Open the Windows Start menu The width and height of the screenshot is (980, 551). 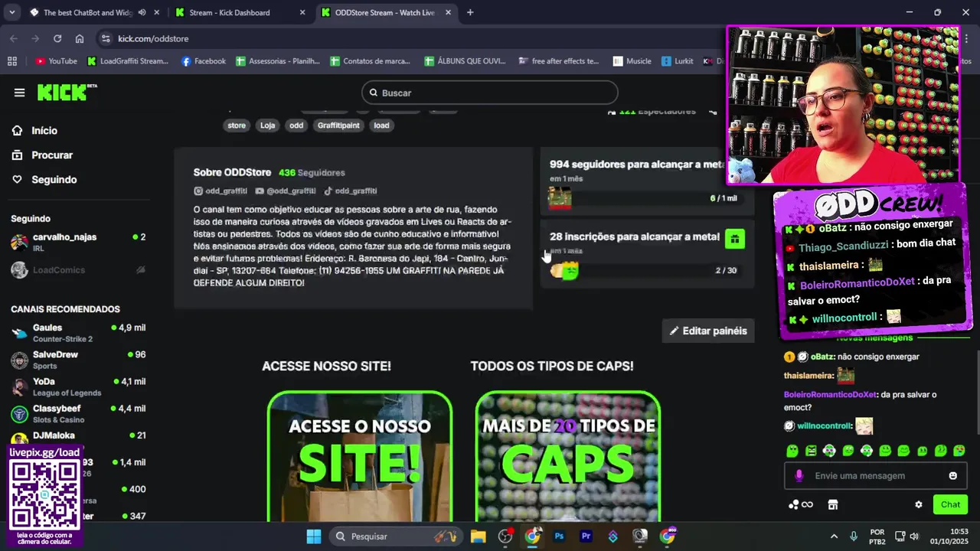pyautogui.click(x=314, y=536)
